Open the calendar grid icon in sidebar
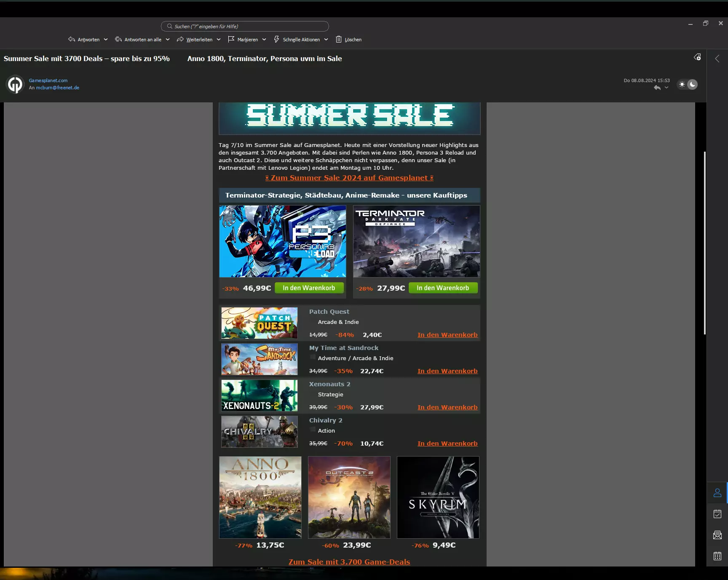The height and width of the screenshot is (580, 728). [x=717, y=556]
